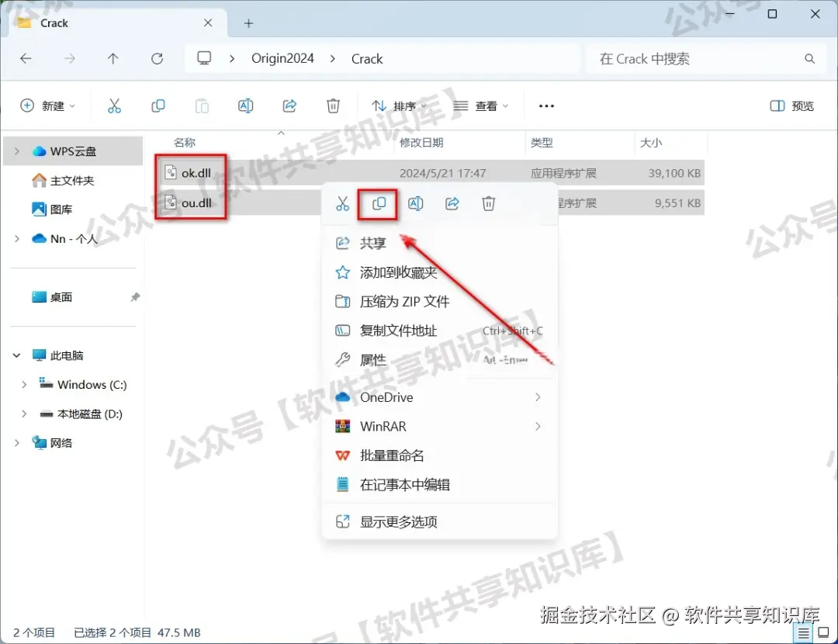Click the toolbar Delete trash icon
Screen dimensions: 838x644
(x=333, y=106)
